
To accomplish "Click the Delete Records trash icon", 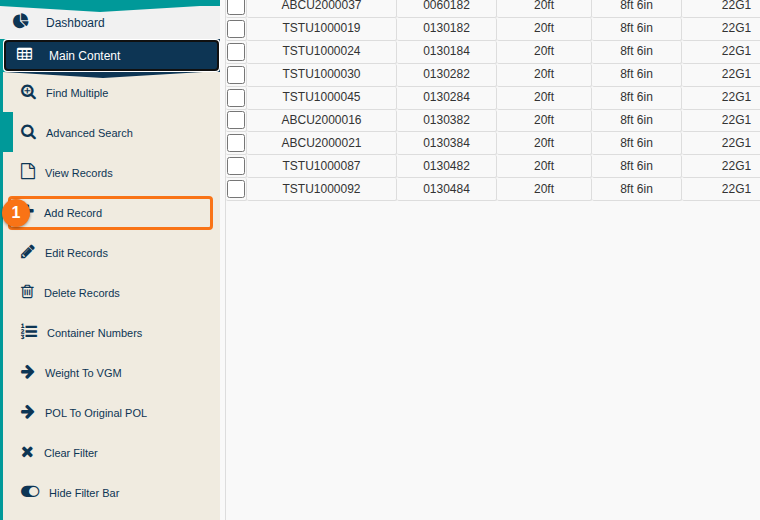I will point(27,291).
